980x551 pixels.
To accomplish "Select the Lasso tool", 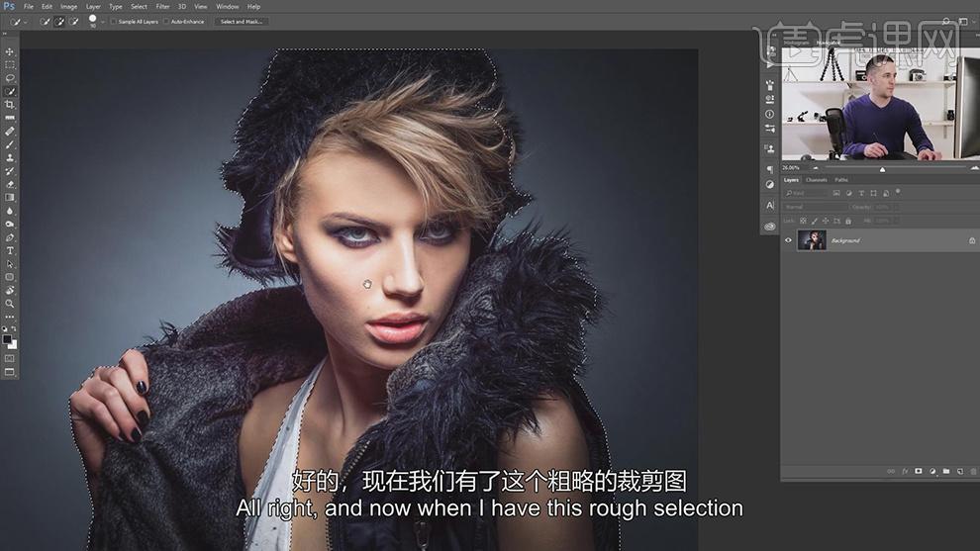I will tap(9, 78).
